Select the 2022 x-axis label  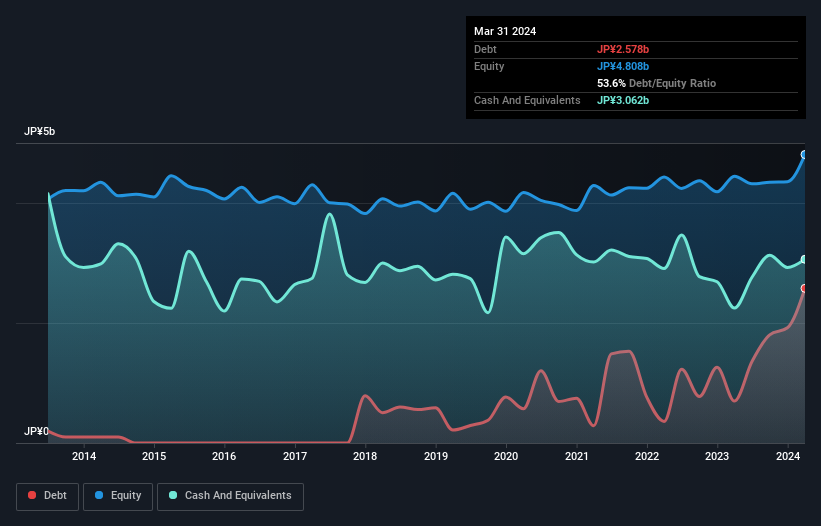(647, 456)
